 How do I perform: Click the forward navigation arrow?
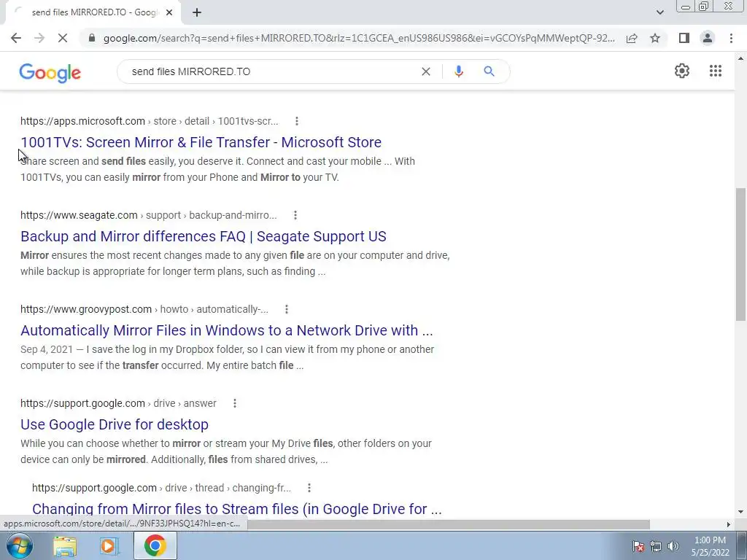(x=39, y=38)
